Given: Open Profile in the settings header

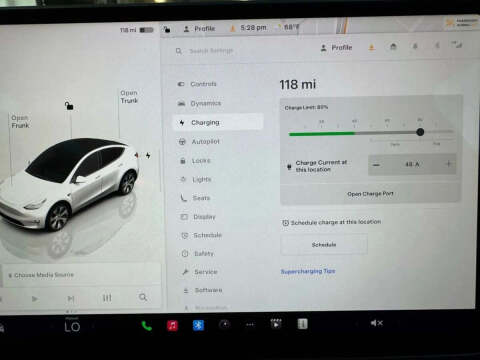Looking at the screenshot, I should 336,48.
